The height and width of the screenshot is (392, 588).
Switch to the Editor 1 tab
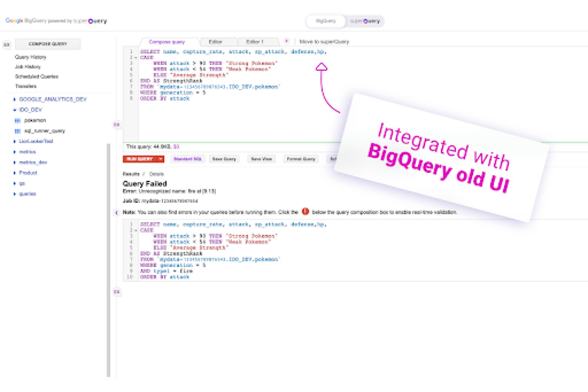point(255,42)
